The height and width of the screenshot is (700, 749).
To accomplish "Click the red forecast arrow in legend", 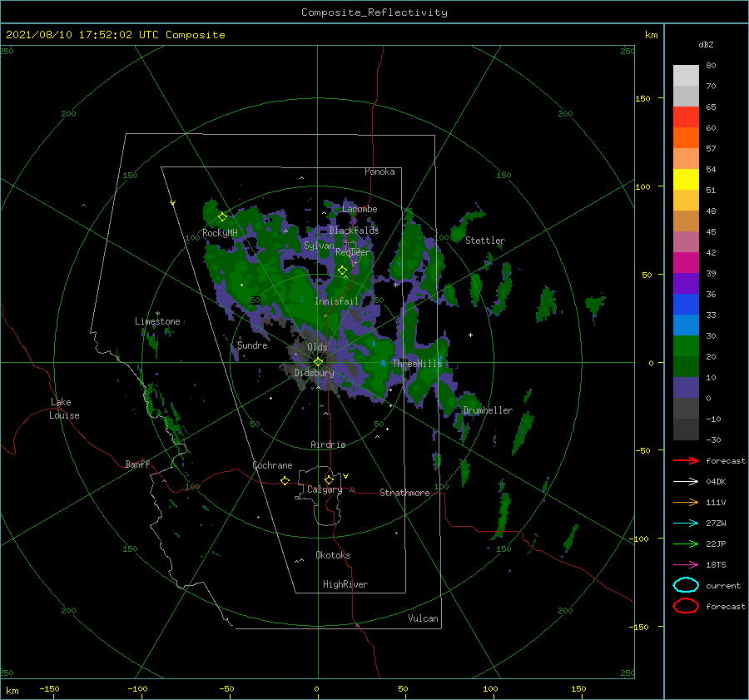I will pos(686,460).
